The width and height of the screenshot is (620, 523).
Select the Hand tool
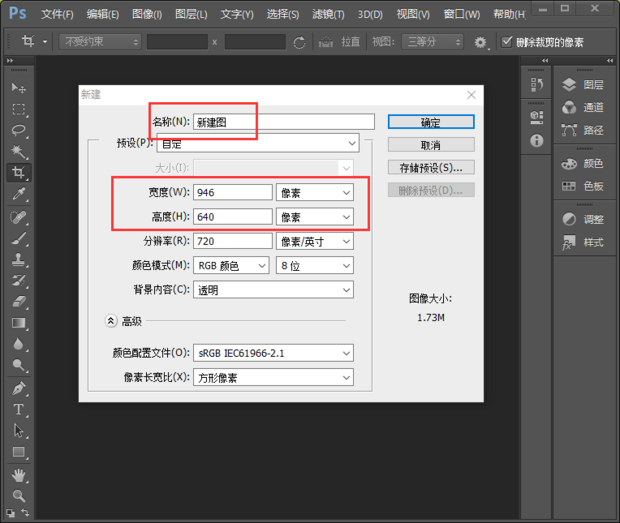(18, 475)
